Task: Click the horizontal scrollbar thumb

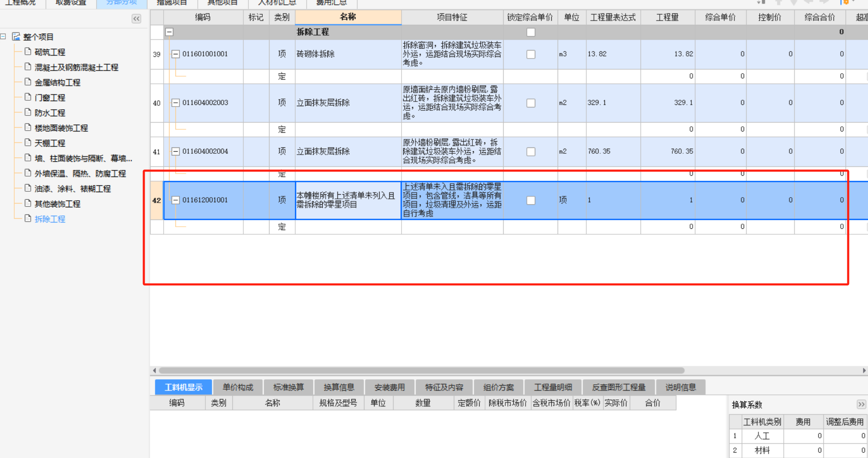Action: pyautogui.click(x=421, y=370)
